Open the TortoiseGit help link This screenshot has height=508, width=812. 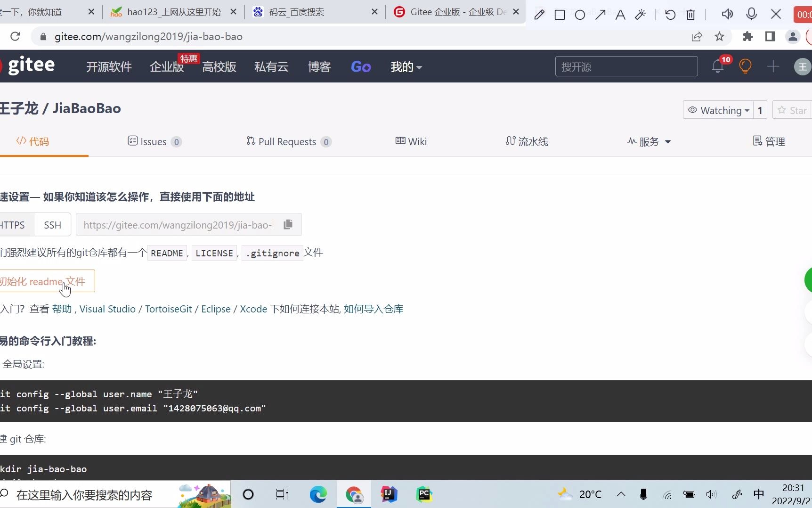click(x=168, y=309)
